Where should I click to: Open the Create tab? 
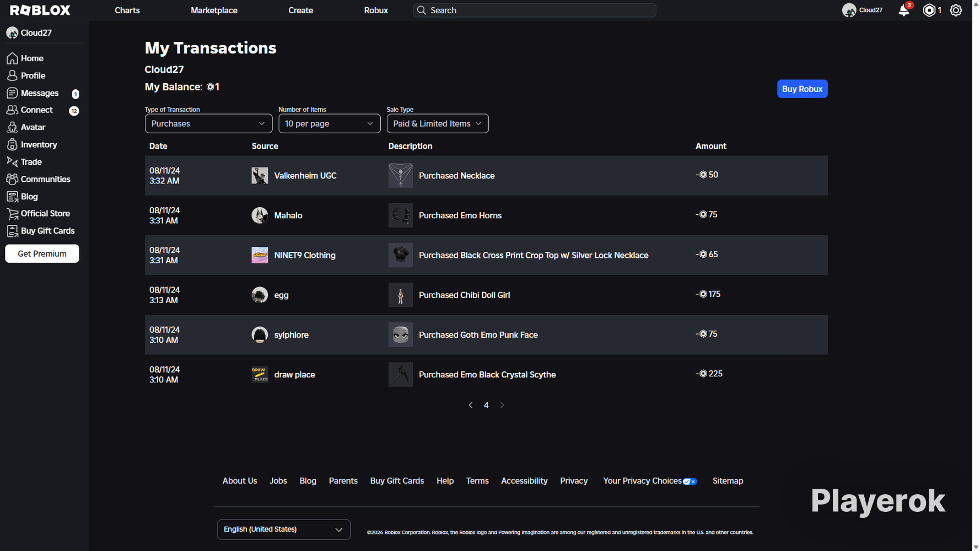(301, 10)
